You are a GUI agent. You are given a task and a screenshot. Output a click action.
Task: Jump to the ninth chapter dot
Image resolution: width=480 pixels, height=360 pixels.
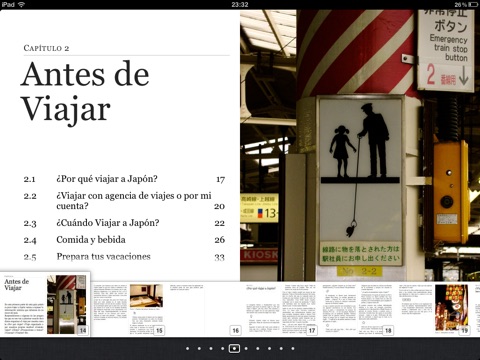click(281, 348)
